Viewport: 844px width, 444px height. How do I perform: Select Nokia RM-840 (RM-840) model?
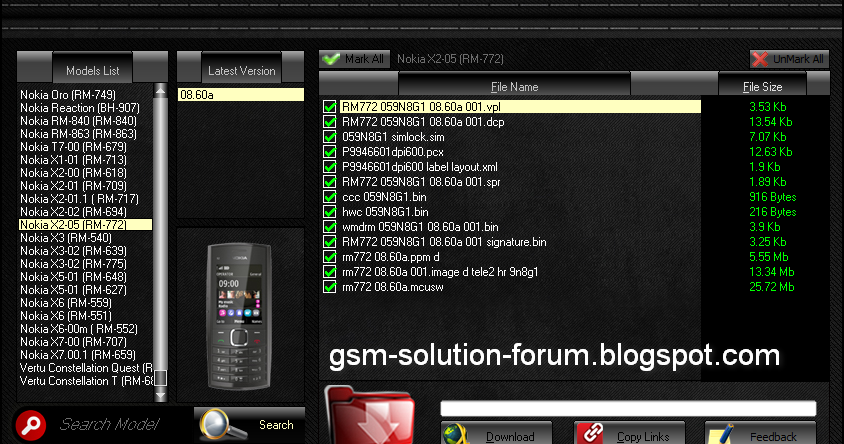coord(78,121)
